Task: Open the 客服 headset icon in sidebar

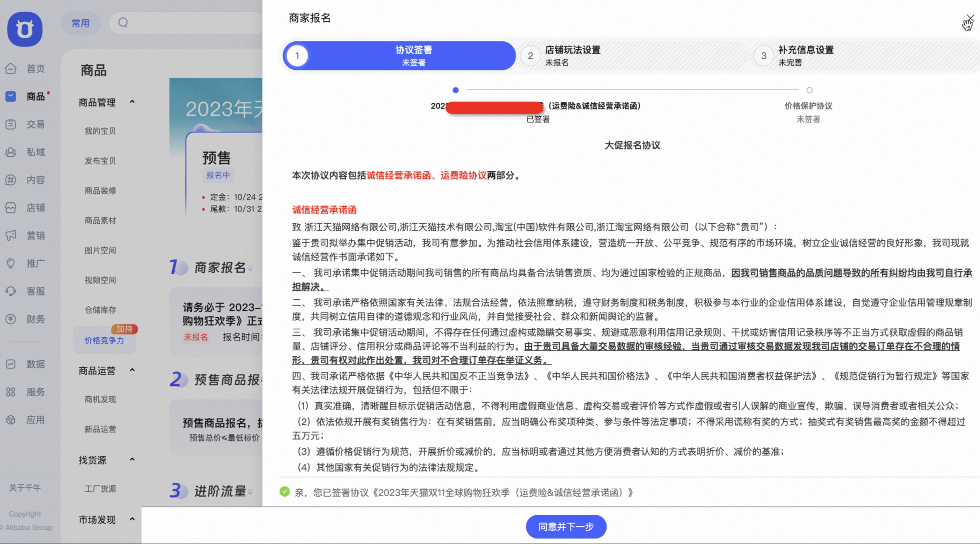Action: point(11,292)
